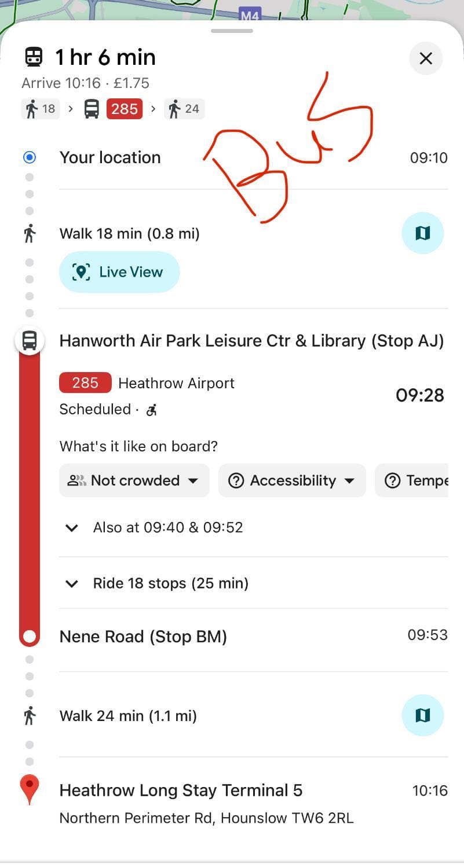Tap the train icon beside 1 hr 6 min
The width and height of the screenshot is (464, 868).
34,57
